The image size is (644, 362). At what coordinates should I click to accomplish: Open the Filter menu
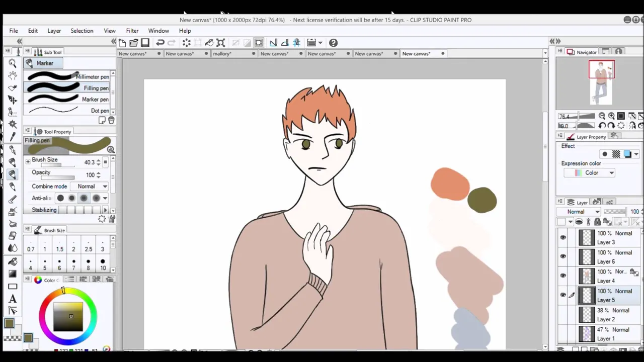click(x=132, y=31)
